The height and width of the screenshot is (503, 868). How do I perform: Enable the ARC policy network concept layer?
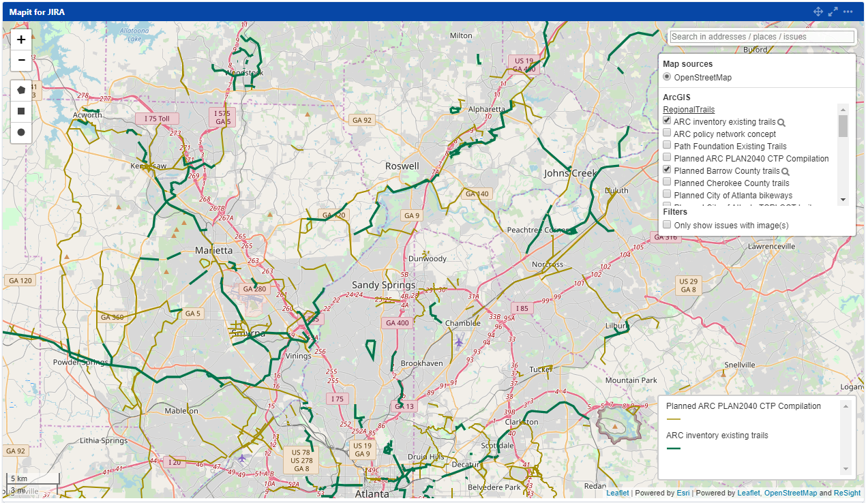click(x=666, y=132)
